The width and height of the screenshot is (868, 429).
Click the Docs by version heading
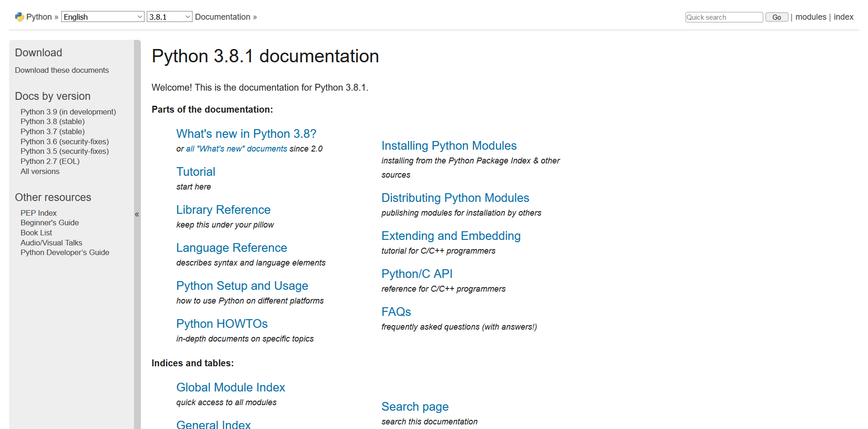(53, 96)
